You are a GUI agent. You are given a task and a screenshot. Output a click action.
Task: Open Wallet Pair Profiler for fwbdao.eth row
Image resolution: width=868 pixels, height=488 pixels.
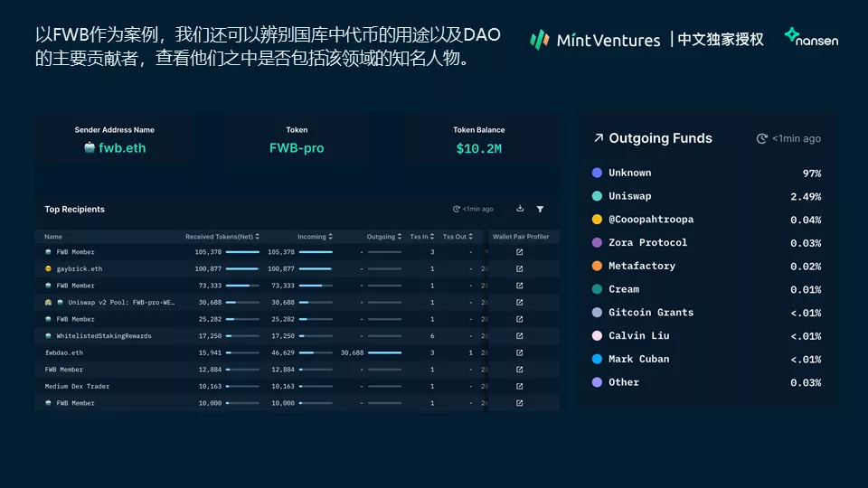[519, 352]
